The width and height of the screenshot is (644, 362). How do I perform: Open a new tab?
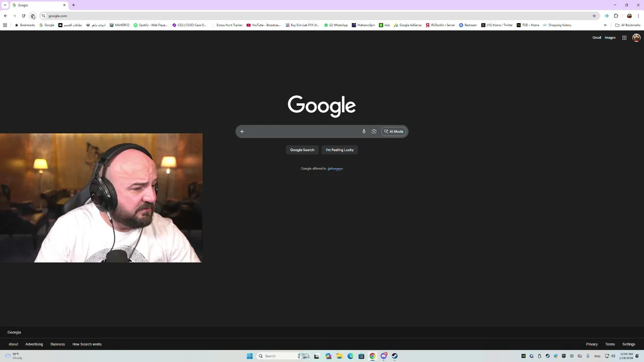tap(73, 5)
